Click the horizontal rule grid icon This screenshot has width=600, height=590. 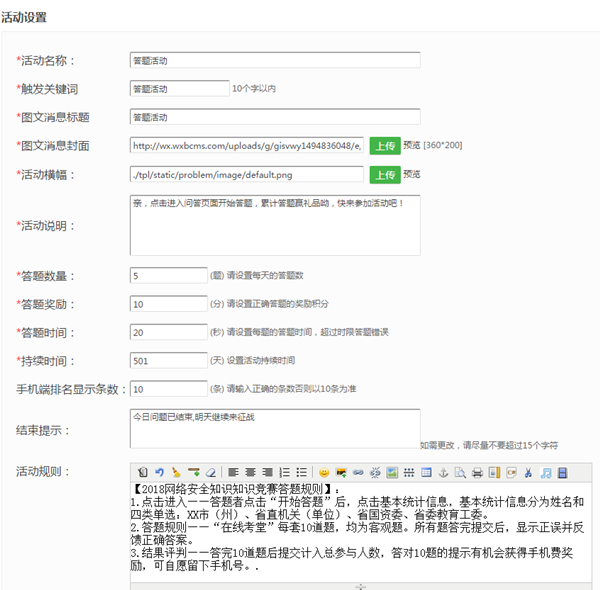(x=409, y=473)
